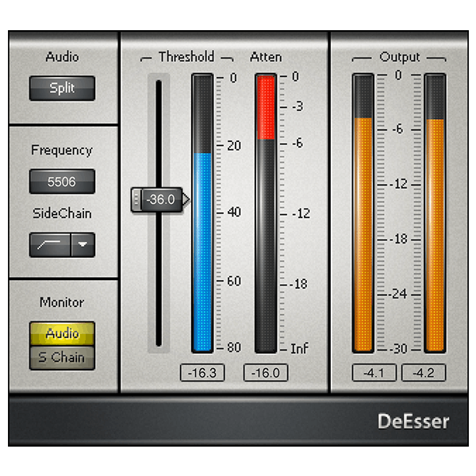Image resolution: width=476 pixels, height=476 pixels.
Task: Switch Monitor to S Chain
Action: (62, 357)
